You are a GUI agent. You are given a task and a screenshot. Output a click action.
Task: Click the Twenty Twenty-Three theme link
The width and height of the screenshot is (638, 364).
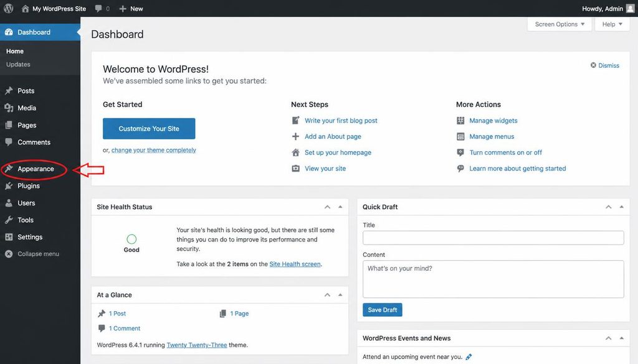click(197, 345)
